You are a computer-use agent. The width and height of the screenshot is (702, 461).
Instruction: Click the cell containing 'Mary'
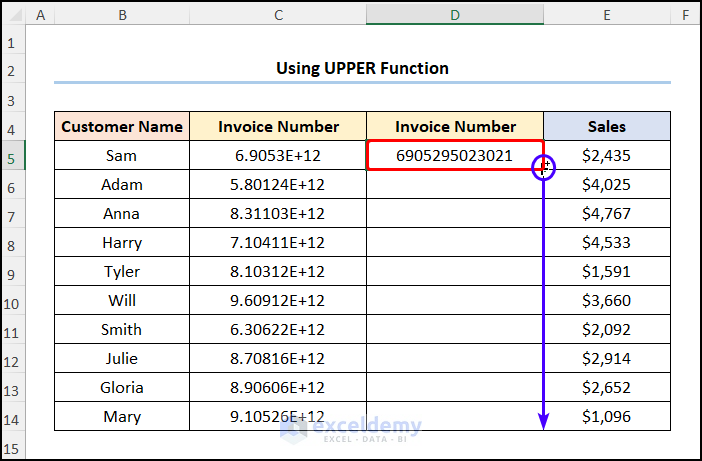tap(122, 416)
